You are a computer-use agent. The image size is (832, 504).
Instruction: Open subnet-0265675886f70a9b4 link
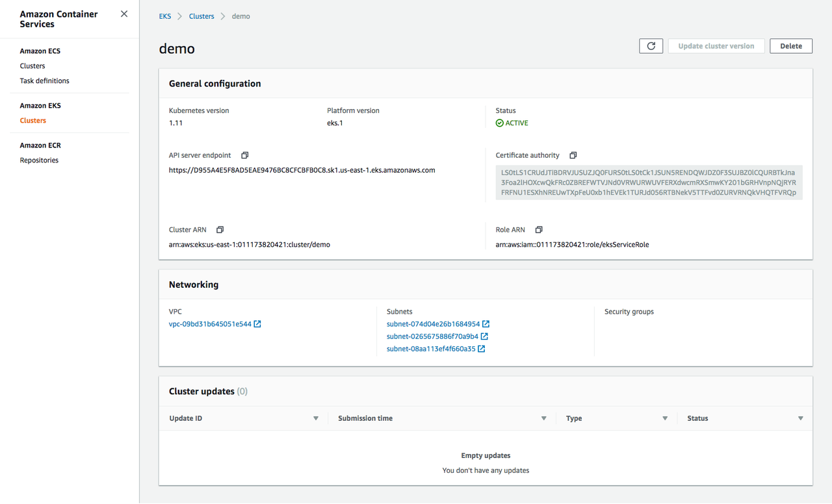coord(432,336)
